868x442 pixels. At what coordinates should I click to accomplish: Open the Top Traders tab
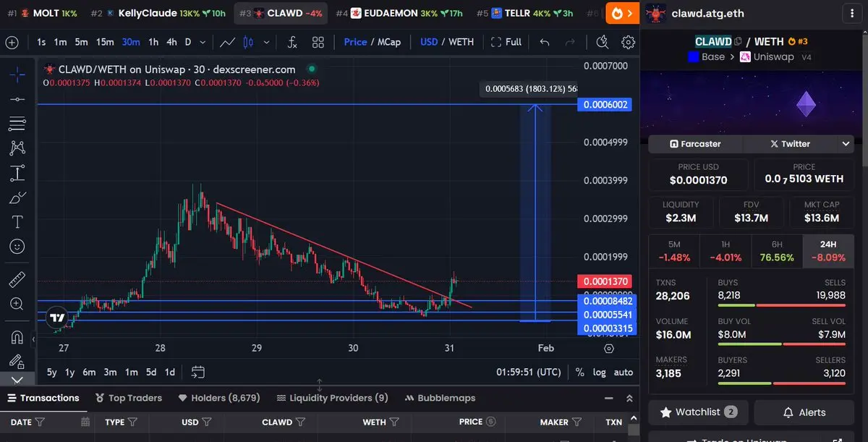[129, 398]
